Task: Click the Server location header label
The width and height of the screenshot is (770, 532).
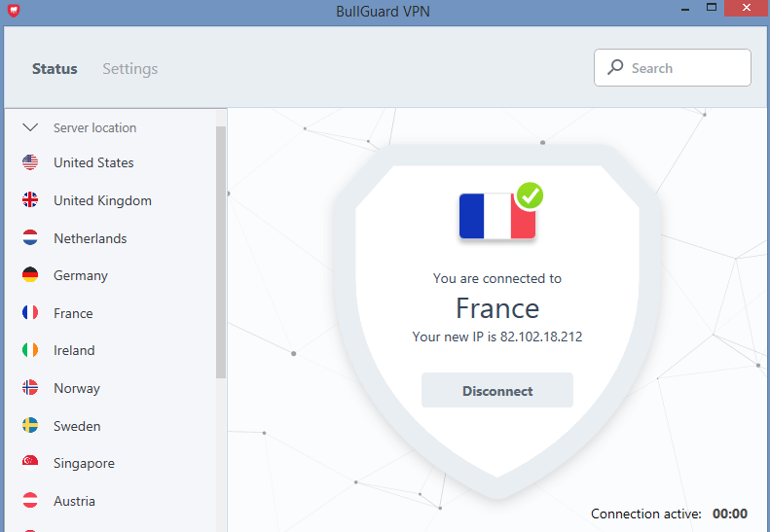Action: point(94,127)
